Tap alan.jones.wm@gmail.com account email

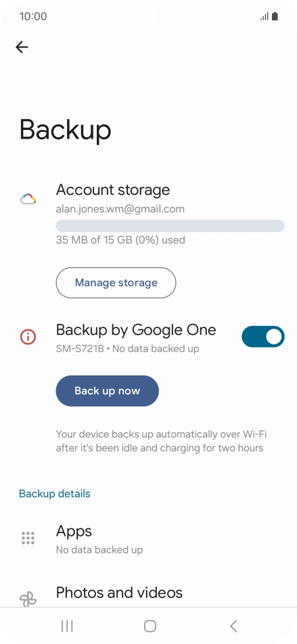click(x=120, y=209)
